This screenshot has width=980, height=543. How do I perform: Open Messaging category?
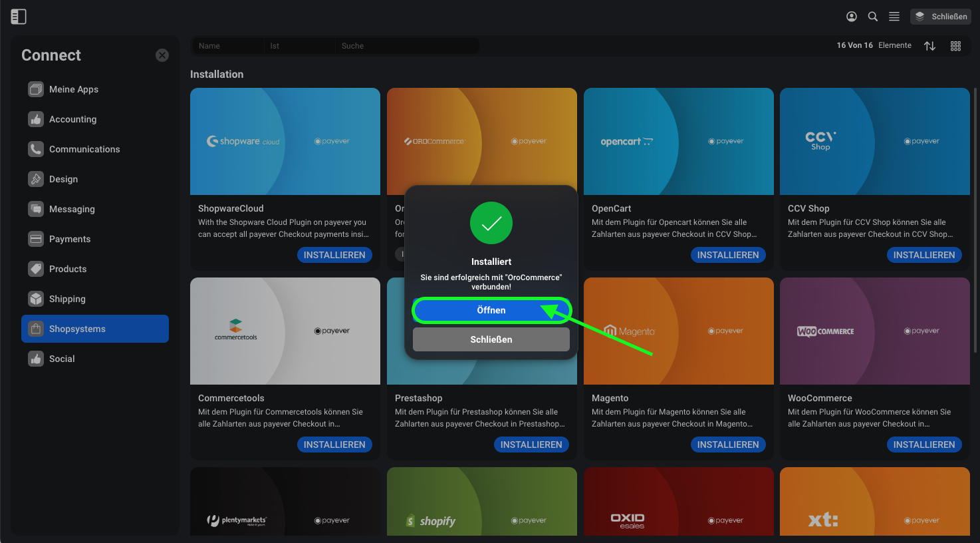click(x=95, y=209)
